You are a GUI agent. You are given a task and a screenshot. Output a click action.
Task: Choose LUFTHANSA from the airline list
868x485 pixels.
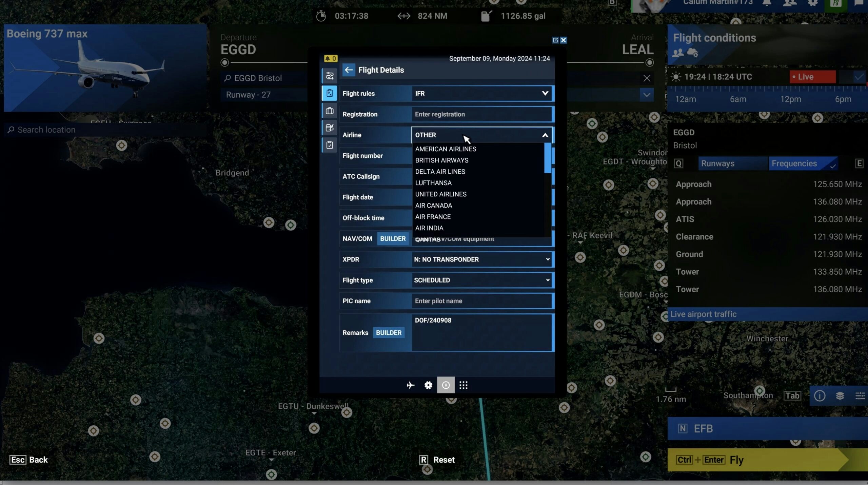click(x=433, y=183)
